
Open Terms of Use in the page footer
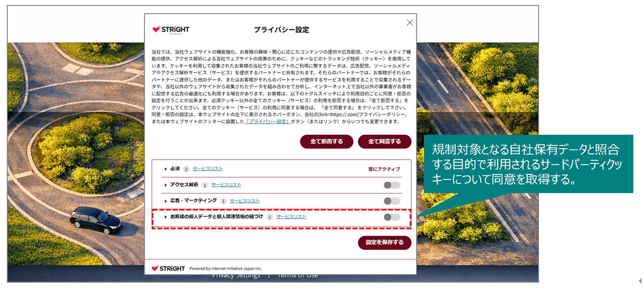298,275
